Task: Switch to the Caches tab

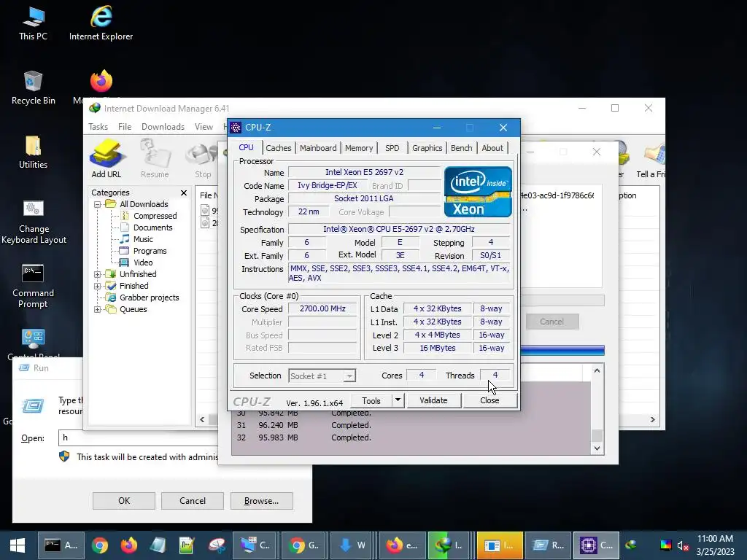Action: (278, 148)
